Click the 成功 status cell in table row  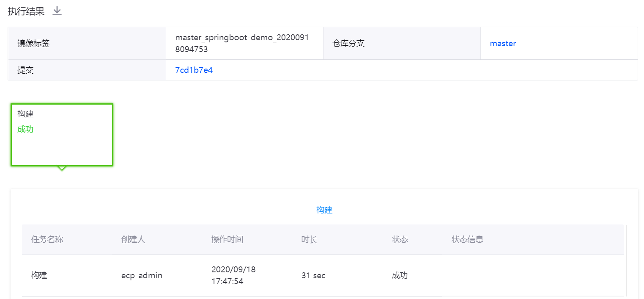[400, 276]
